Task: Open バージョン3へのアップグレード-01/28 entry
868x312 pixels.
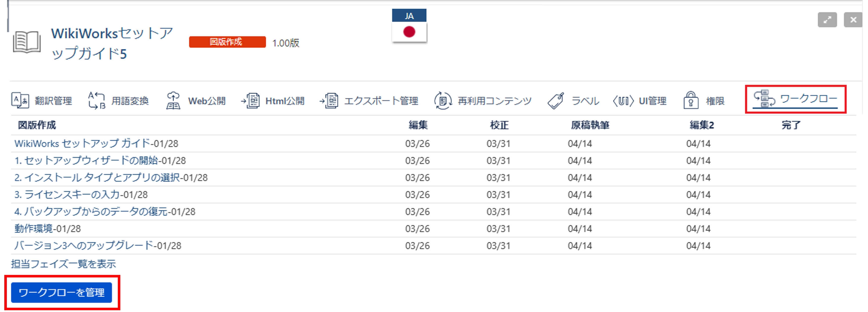Action: [x=98, y=246]
